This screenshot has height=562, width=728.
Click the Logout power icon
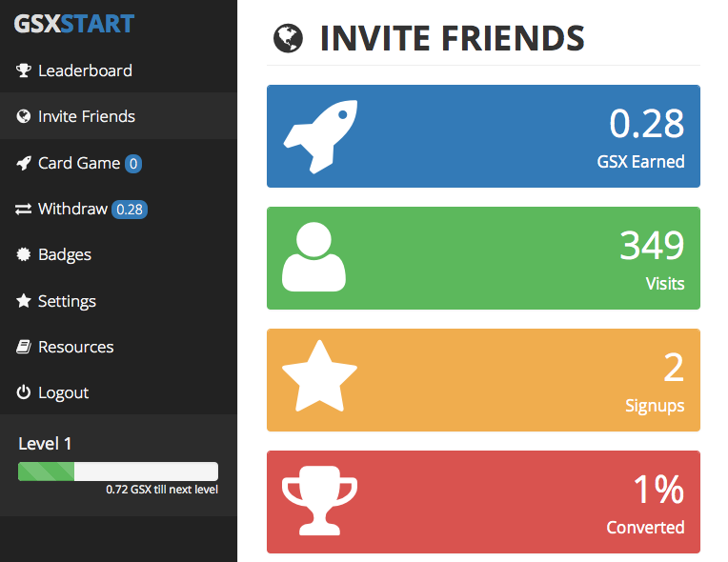pos(23,392)
